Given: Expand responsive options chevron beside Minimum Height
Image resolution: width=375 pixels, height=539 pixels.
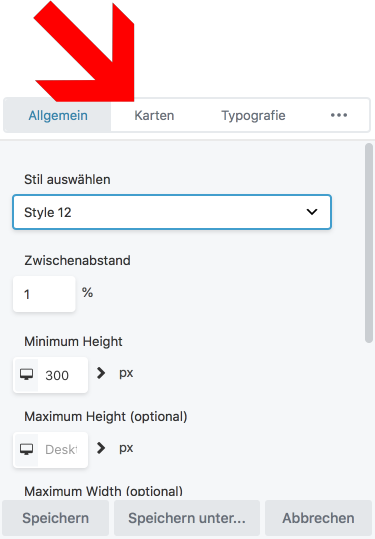Looking at the screenshot, I should click(101, 373).
